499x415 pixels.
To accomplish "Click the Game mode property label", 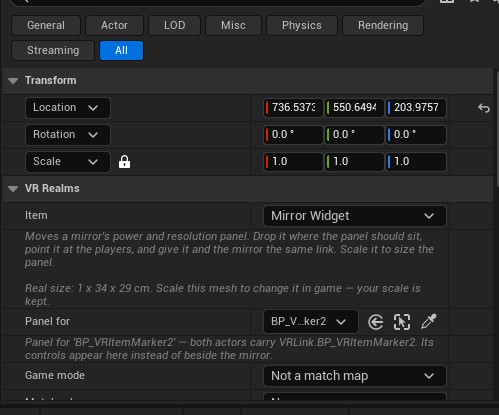I will 55,376.
